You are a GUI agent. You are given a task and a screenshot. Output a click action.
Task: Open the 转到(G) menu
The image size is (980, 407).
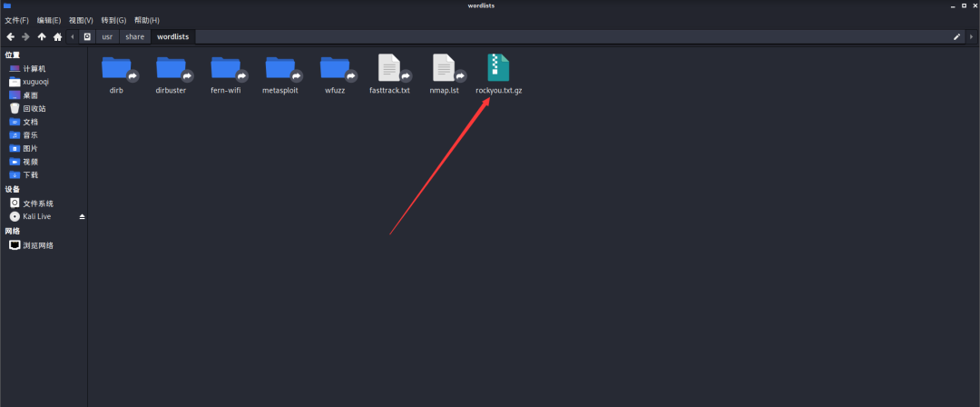(x=113, y=21)
